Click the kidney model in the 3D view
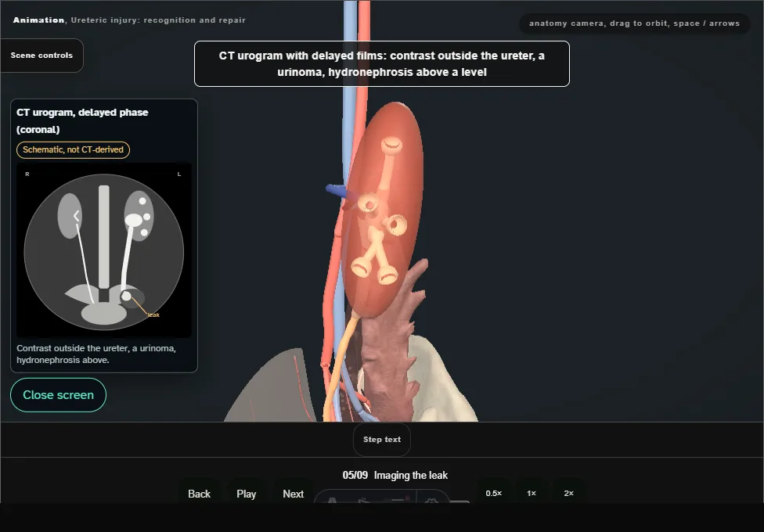764x532 pixels. 383,210
